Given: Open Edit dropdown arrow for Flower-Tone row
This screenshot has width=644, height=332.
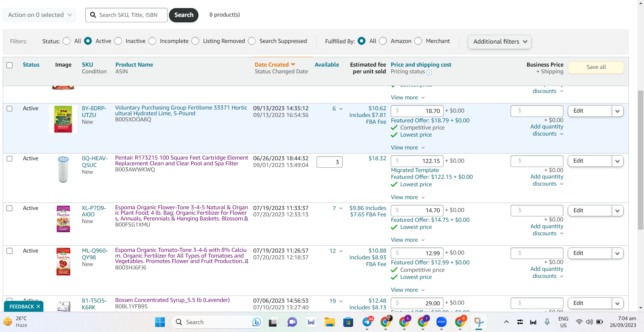Looking at the screenshot, I should click(618, 211).
